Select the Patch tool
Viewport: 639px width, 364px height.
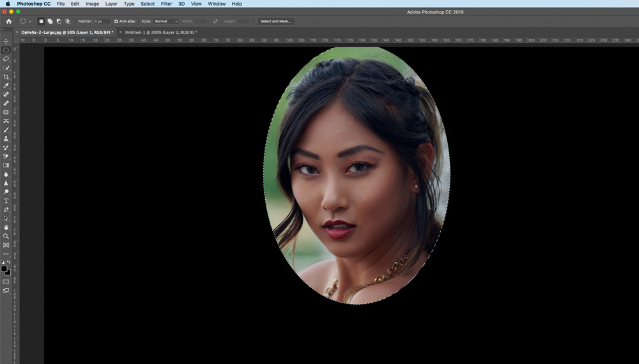point(6,112)
